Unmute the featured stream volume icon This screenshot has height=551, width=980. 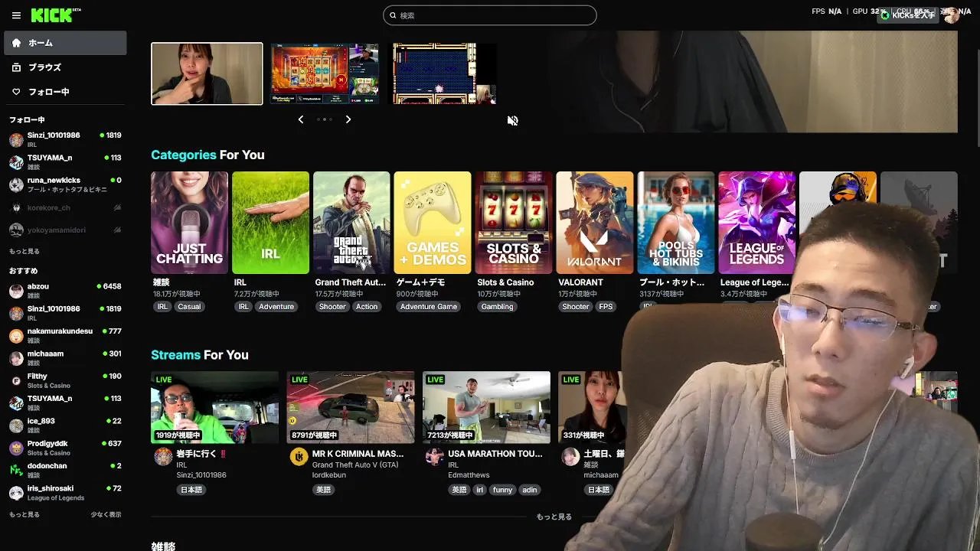pos(513,120)
